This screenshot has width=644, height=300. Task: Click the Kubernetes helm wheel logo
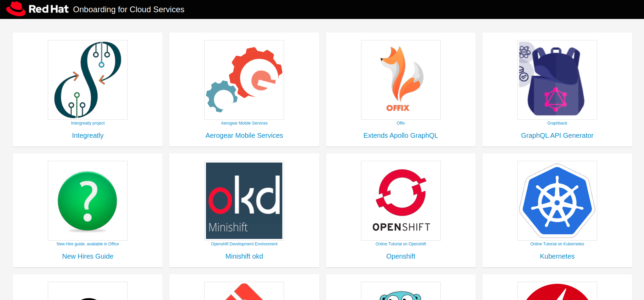(557, 201)
